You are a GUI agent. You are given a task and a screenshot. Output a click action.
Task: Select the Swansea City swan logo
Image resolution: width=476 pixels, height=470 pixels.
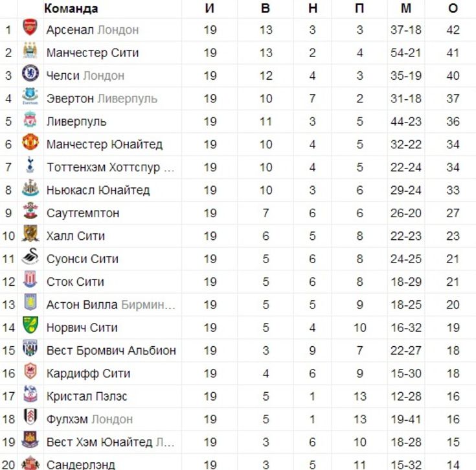pos(30,257)
